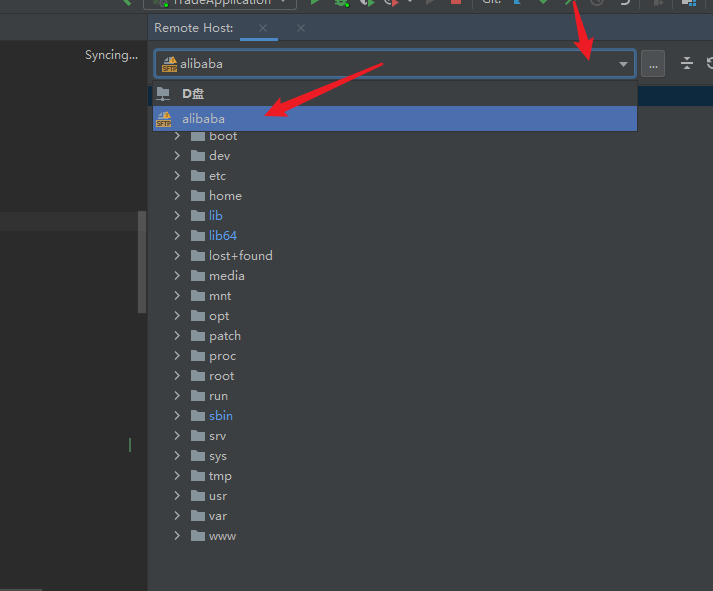713x591 pixels.
Task: Click the '...' server configuration button
Action: [653, 64]
